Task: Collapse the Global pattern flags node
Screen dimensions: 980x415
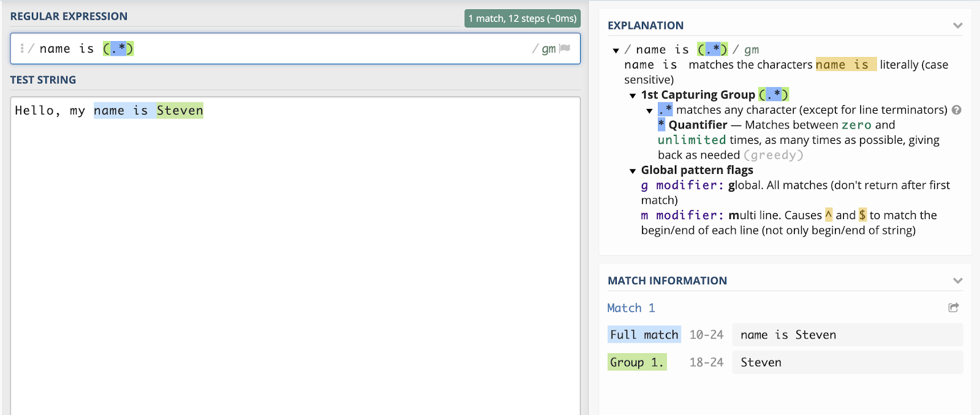Action: pyautogui.click(x=633, y=171)
